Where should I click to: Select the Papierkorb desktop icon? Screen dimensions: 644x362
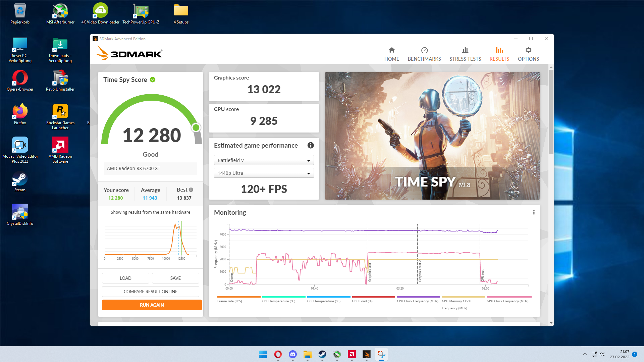pyautogui.click(x=20, y=14)
